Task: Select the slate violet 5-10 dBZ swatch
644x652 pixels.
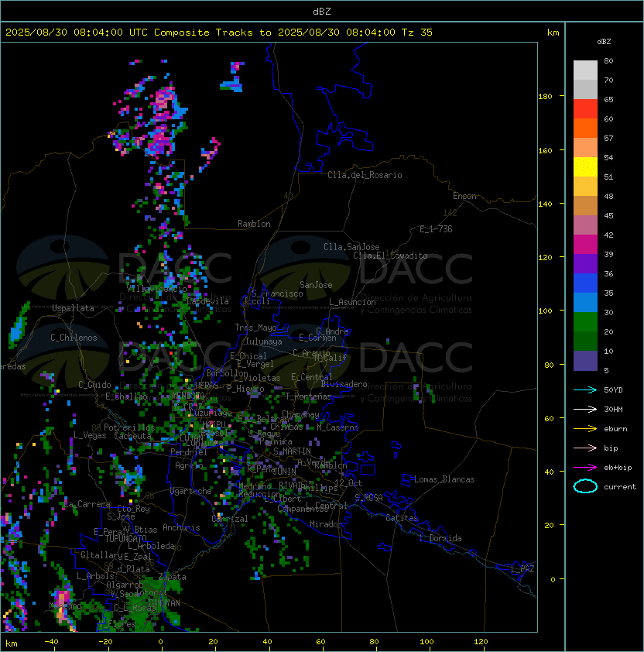Action: click(x=585, y=361)
